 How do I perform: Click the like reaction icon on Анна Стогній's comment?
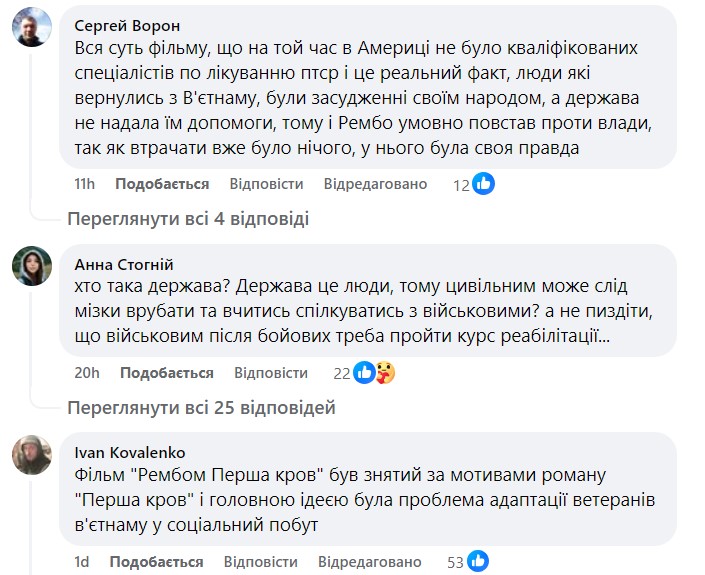(x=364, y=373)
